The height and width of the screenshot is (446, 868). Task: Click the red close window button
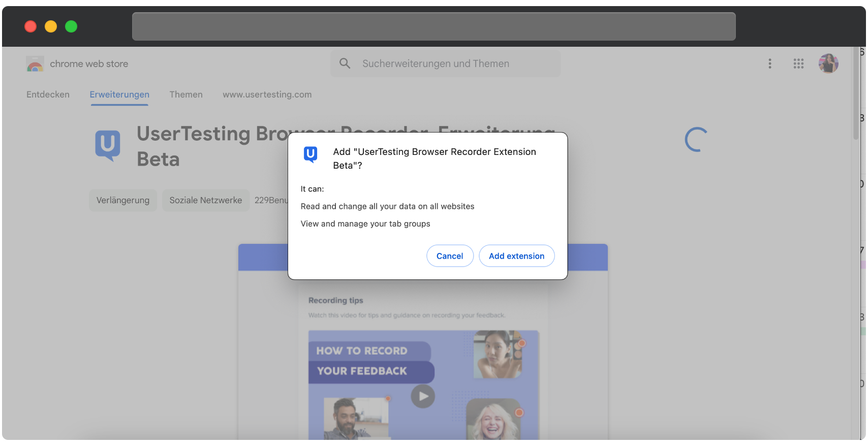tap(30, 26)
